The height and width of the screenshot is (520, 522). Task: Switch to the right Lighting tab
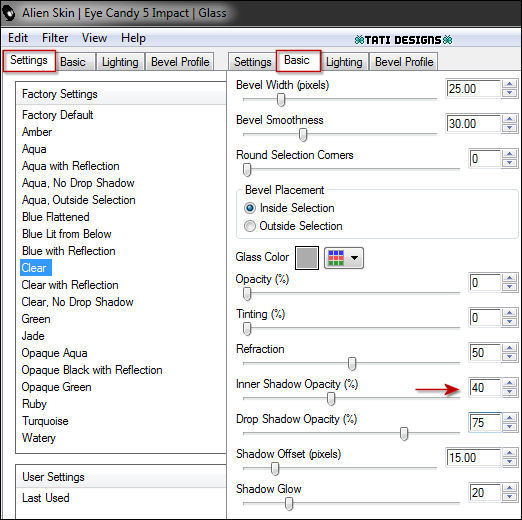pos(344,62)
